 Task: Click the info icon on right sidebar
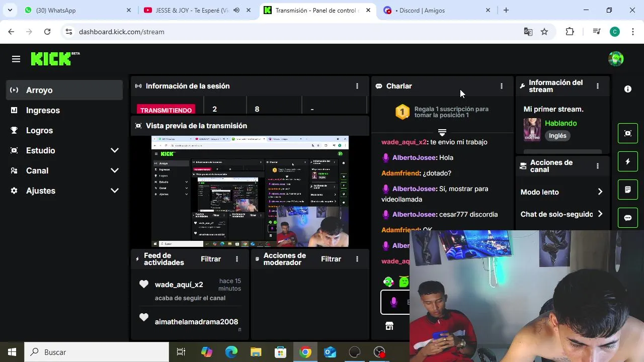(628, 89)
